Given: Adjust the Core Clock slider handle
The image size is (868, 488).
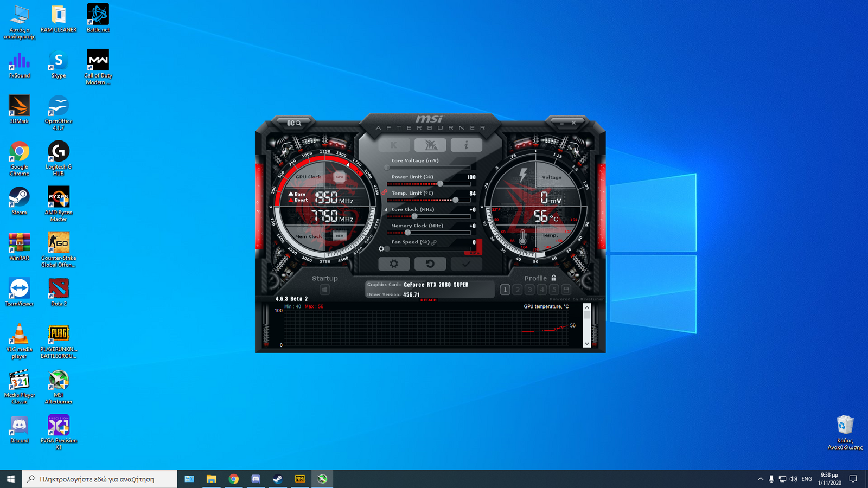Looking at the screenshot, I should pos(414,216).
